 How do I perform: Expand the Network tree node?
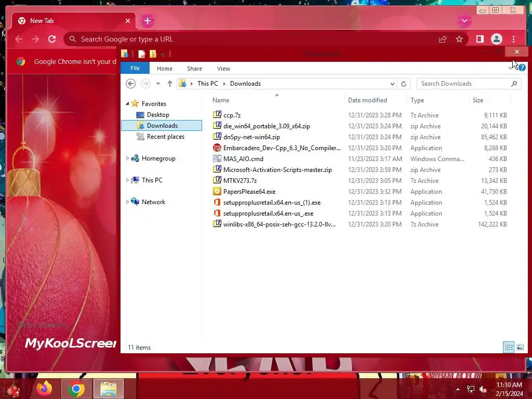click(x=128, y=202)
